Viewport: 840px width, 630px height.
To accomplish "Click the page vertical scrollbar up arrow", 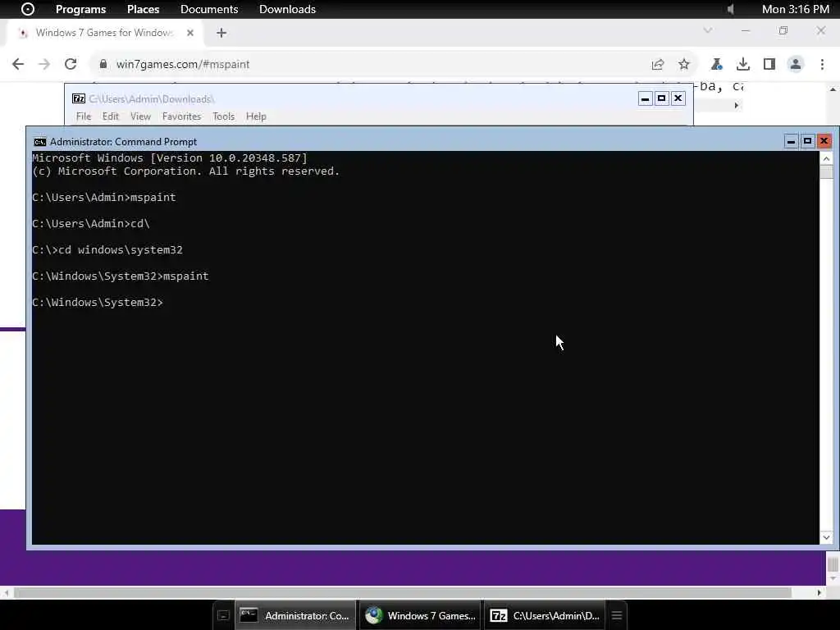I will click(x=833, y=89).
